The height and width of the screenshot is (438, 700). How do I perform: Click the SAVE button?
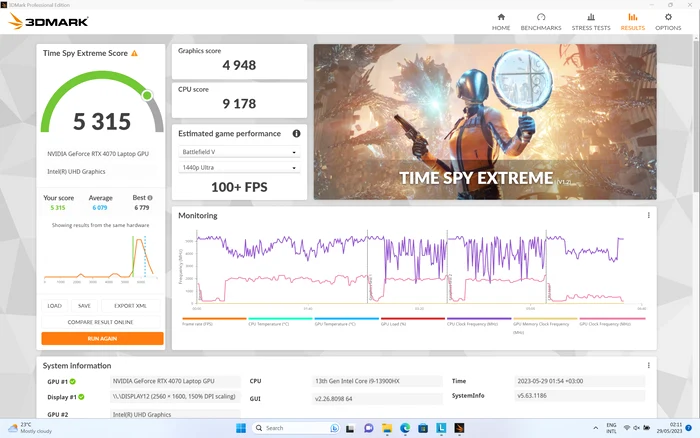click(x=84, y=306)
